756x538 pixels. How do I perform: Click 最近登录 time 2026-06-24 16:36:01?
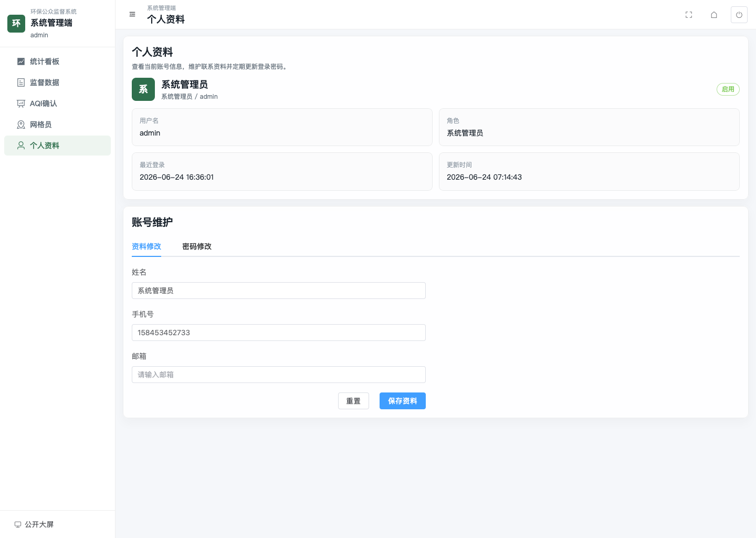coord(177,177)
